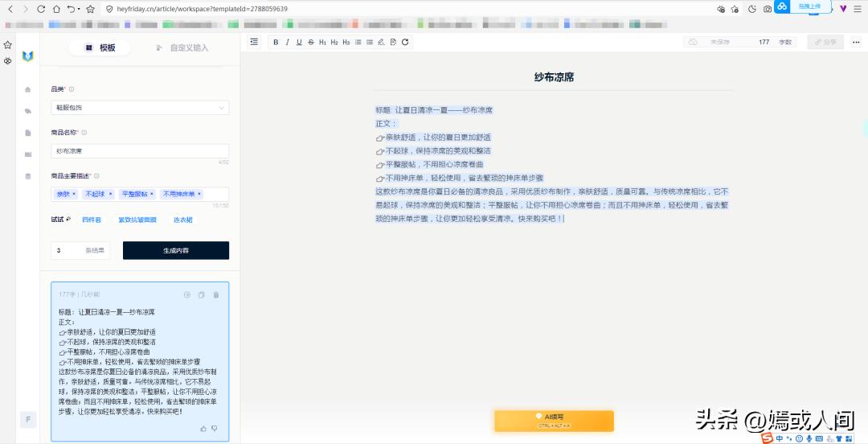
Task: Open the home icon in left sidebar
Action: [x=27, y=90]
